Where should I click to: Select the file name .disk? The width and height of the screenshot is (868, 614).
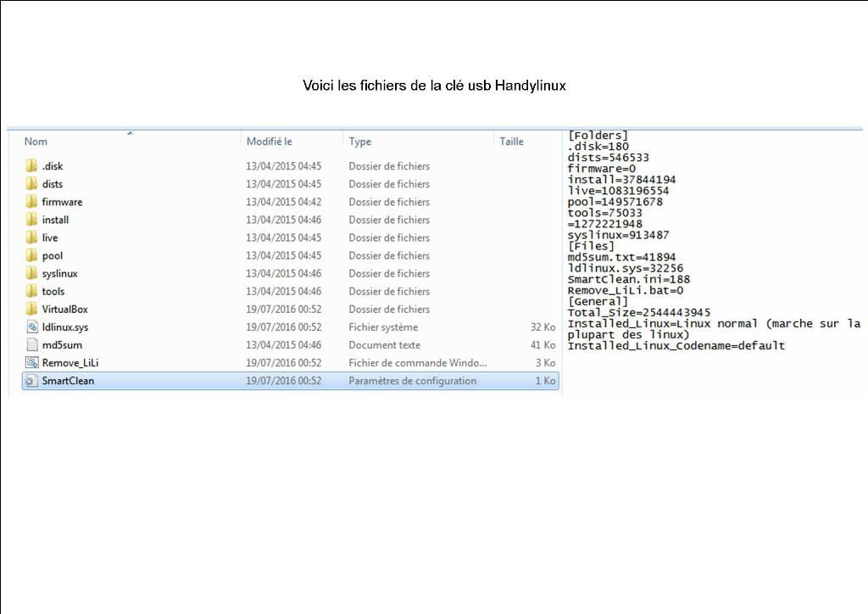click(x=53, y=165)
